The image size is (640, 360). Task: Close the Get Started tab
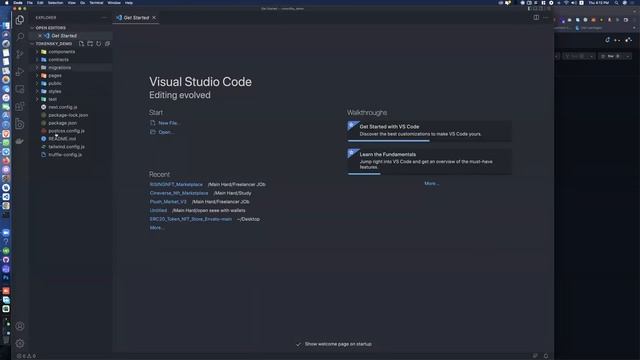coord(154,18)
